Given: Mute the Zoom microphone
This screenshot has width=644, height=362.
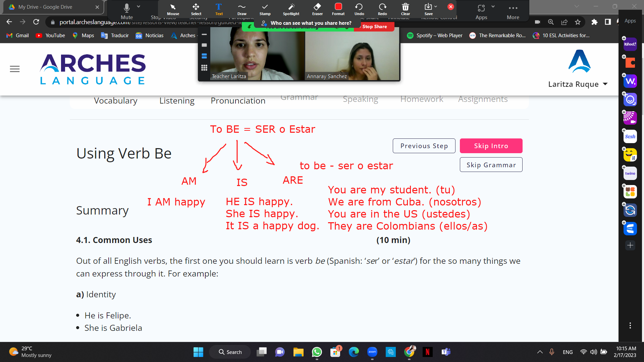Looking at the screenshot, I should [127, 11].
